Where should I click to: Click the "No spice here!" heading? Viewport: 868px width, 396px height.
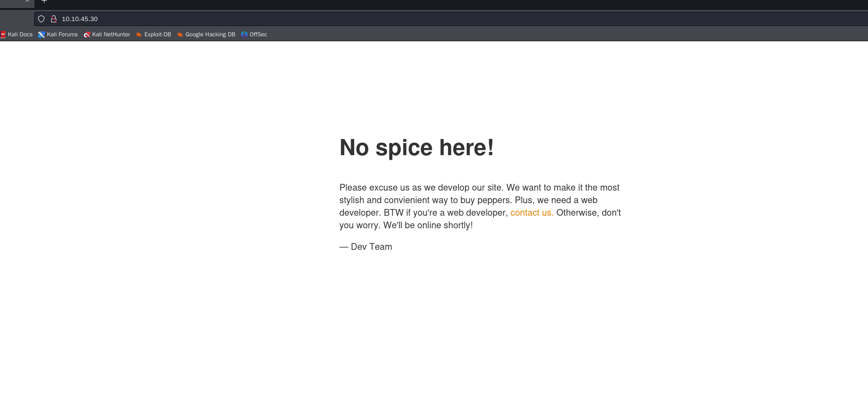(417, 148)
